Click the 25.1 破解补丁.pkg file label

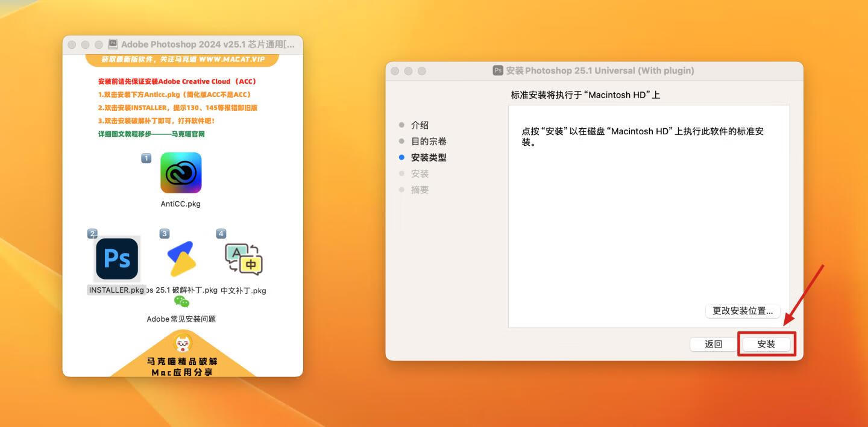181,290
